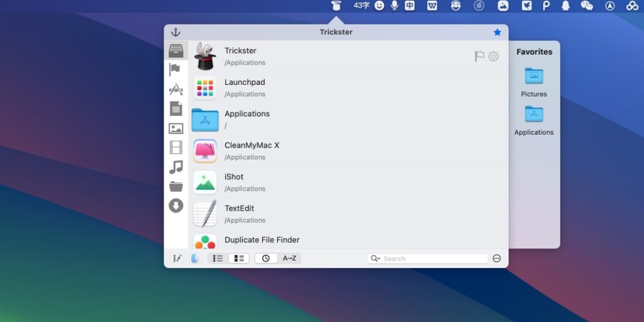Viewport: 644px width, 322px height.
Task: Switch to compact list view
Action: 218,258
